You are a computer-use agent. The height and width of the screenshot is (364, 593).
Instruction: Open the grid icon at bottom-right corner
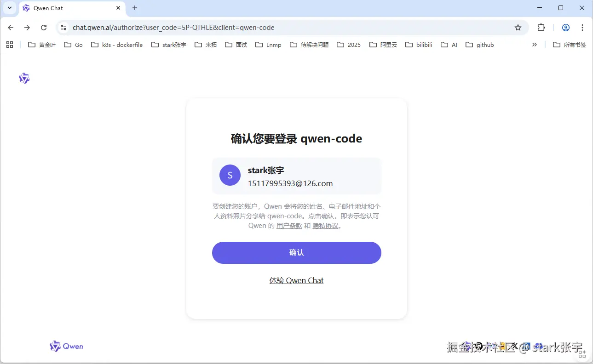pyautogui.click(x=582, y=353)
